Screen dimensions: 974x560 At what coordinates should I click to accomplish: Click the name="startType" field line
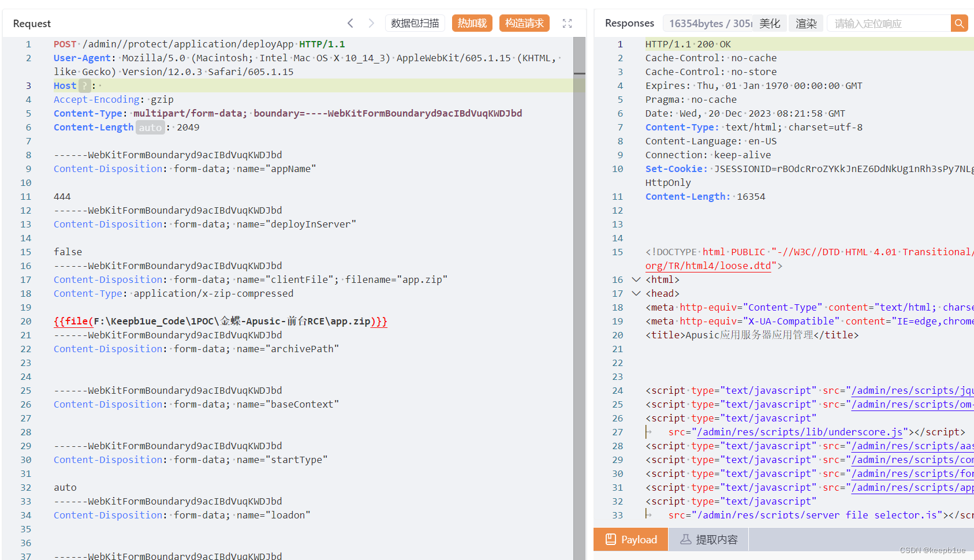[191, 460]
